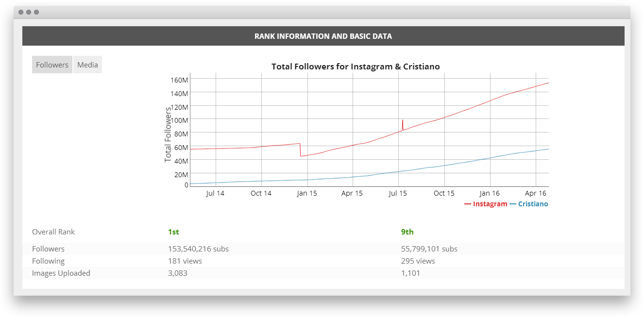The width and height of the screenshot is (644, 317).
Task: Click the middle window minimize dot
Action: [x=29, y=12]
